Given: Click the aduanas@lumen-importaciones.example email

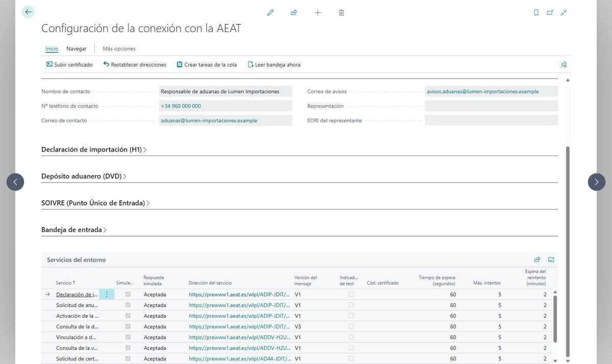Looking at the screenshot, I should [x=209, y=120].
